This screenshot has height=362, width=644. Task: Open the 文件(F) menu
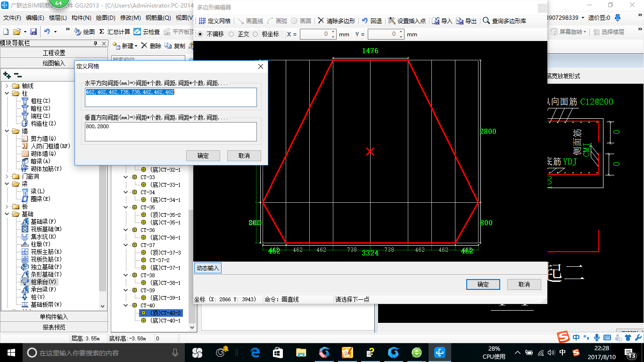click(x=12, y=18)
